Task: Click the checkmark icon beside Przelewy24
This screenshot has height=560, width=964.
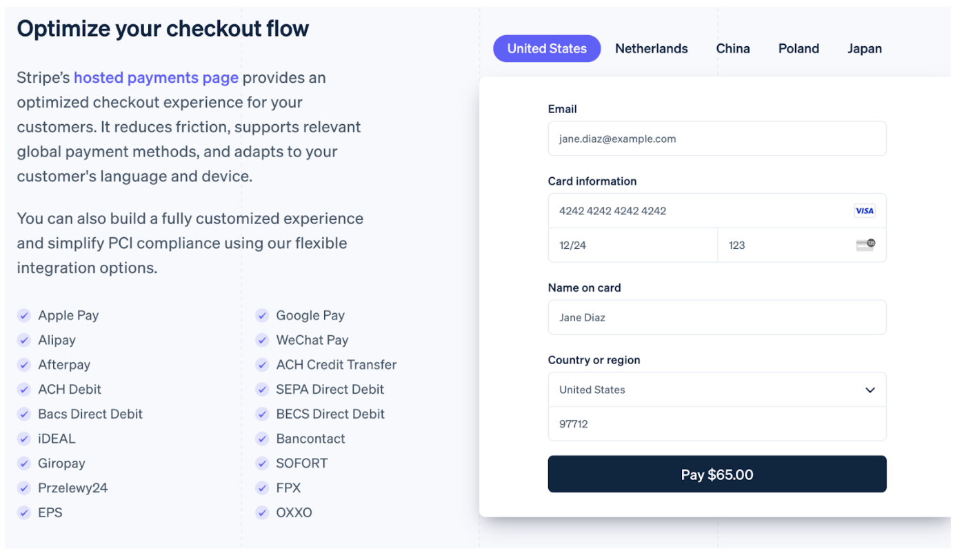Action: click(x=24, y=488)
